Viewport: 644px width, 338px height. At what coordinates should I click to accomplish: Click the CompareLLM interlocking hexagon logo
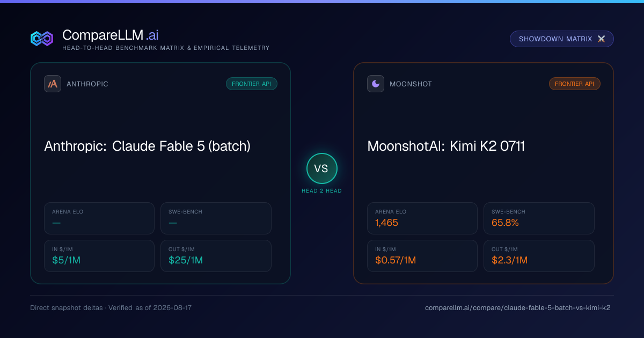[42, 39]
